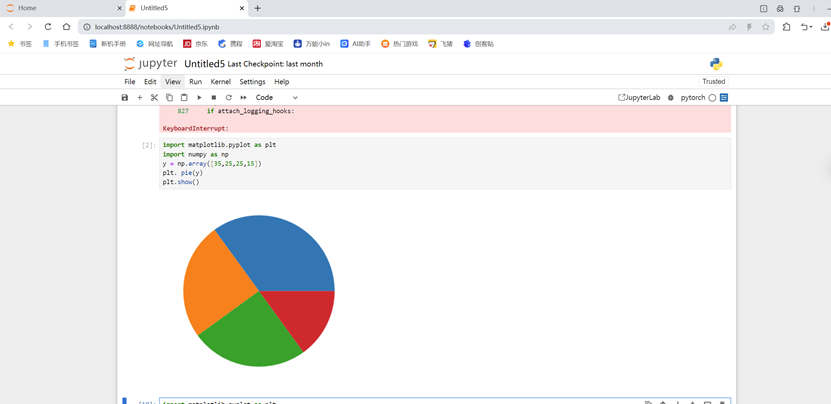The height and width of the screenshot is (404, 831).
Task: Save the notebook with the disk icon
Action: point(125,98)
